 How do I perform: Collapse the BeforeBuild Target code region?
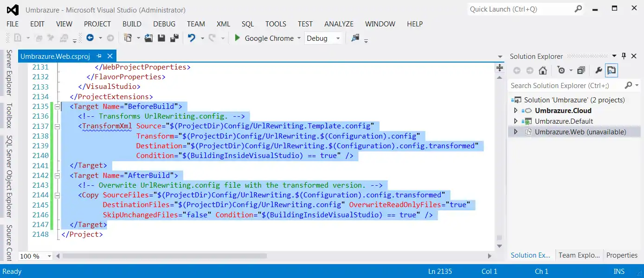pyautogui.click(x=58, y=107)
